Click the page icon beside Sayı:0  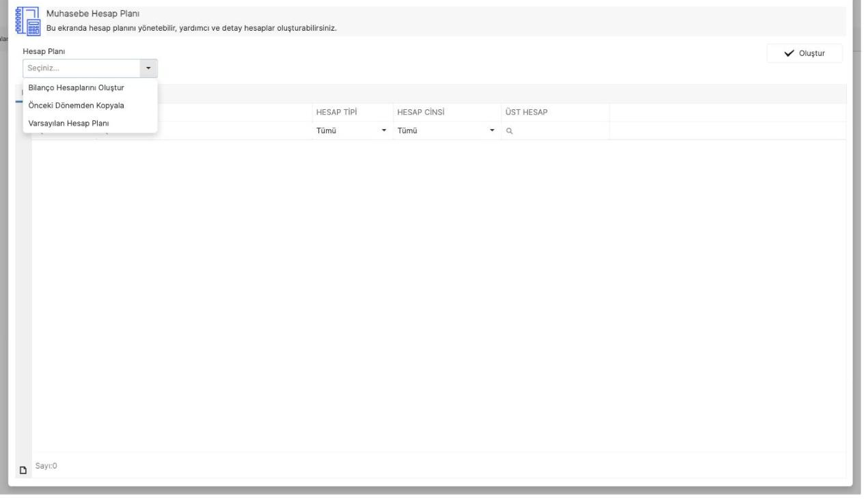click(x=23, y=469)
